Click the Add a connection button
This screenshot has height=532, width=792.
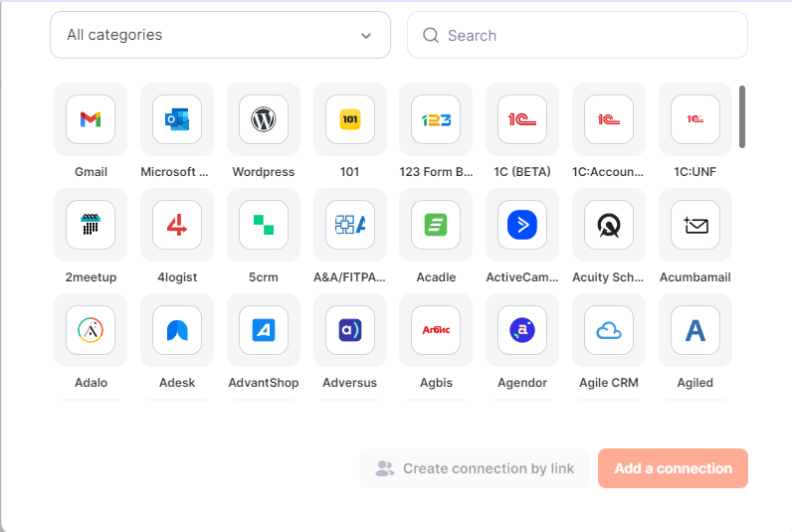coord(673,468)
